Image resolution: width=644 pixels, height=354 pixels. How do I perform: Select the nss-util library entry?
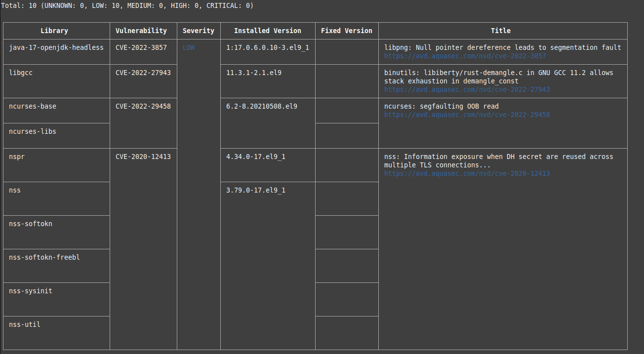(x=24, y=324)
